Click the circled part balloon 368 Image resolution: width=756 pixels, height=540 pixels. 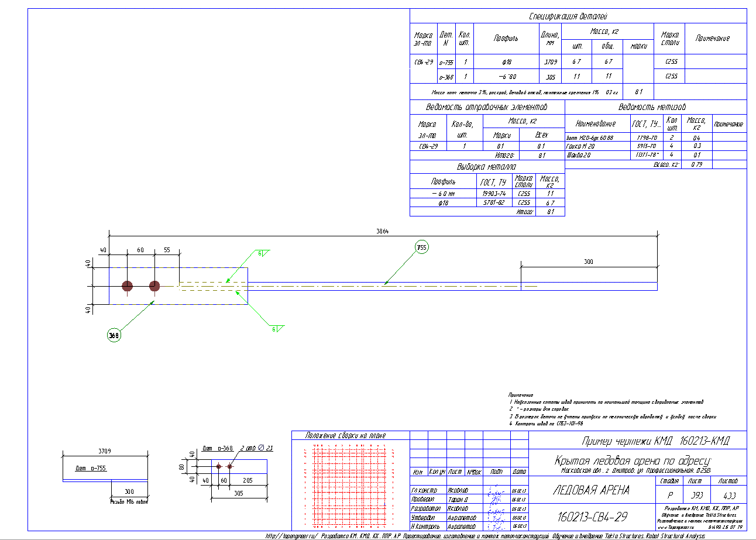click(114, 335)
